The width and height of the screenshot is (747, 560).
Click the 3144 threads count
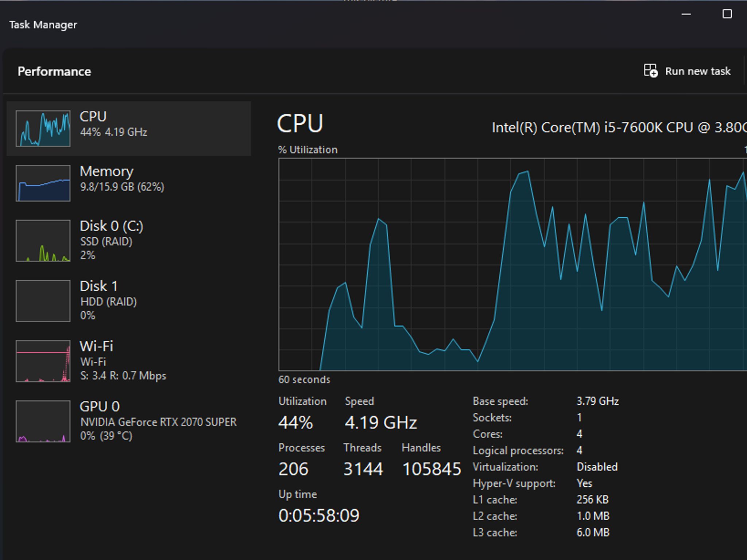tap(363, 469)
